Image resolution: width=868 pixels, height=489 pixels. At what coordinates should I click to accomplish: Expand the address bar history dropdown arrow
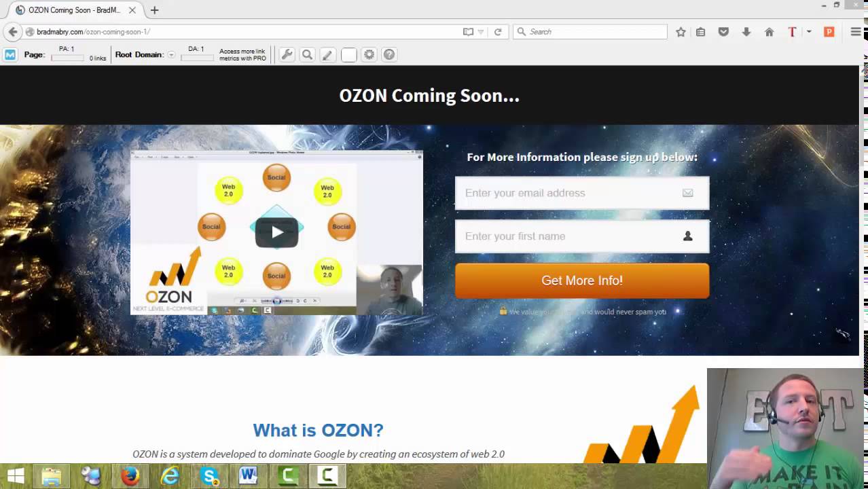(x=481, y=32)
